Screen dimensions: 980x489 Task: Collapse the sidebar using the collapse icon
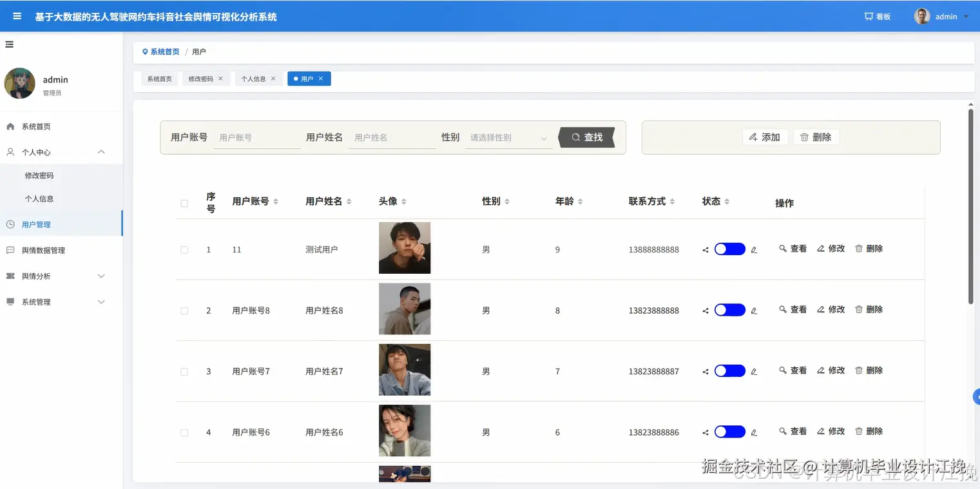click(9, 44)
